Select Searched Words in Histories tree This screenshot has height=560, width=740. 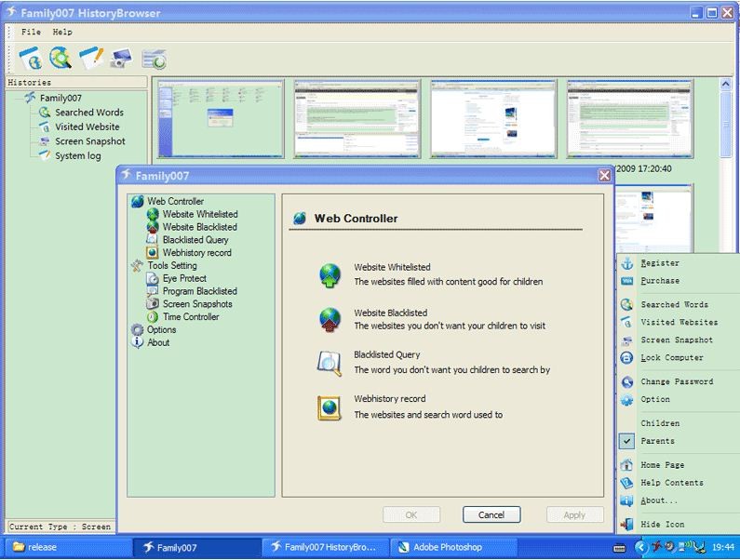tap(89, 113)
